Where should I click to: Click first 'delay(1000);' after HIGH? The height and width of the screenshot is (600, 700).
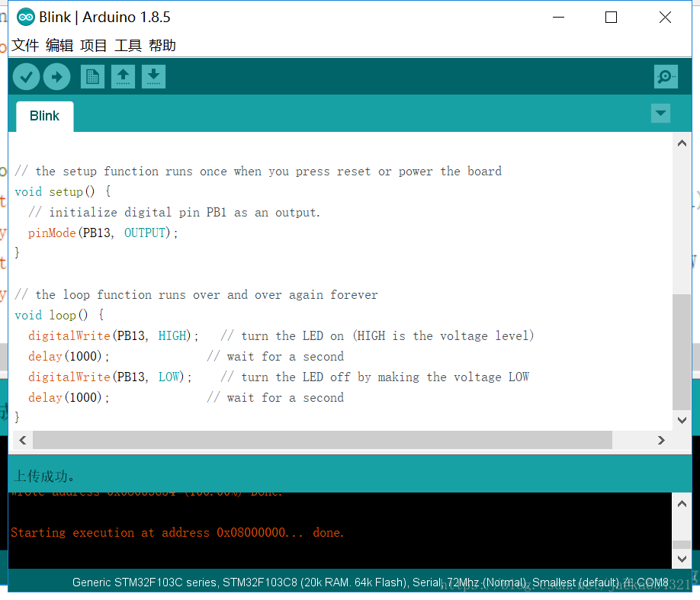click(x=69, y=357)
